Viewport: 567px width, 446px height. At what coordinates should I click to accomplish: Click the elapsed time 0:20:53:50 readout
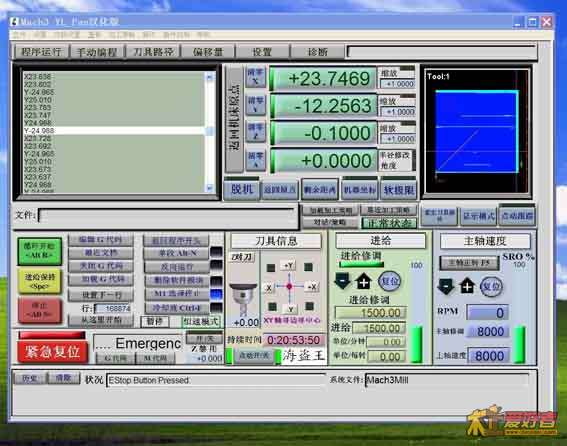(294, 340)
